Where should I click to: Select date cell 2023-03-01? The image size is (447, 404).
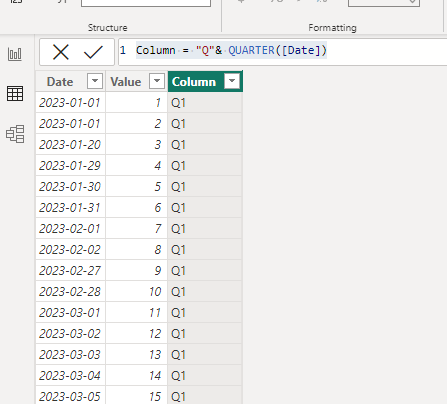[70, 313]
